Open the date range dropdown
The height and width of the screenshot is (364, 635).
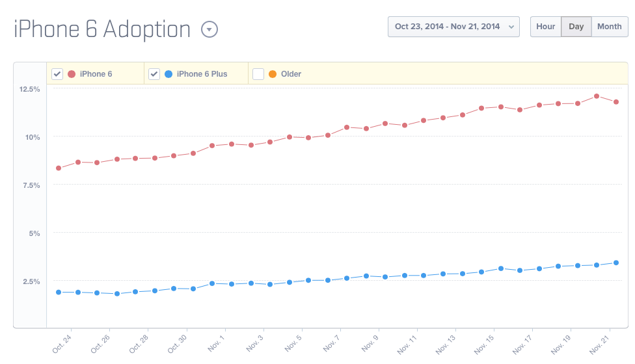pos(453,27)
